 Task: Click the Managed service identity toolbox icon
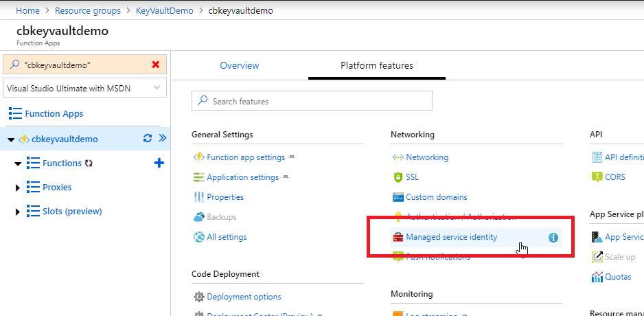point(398,237)
